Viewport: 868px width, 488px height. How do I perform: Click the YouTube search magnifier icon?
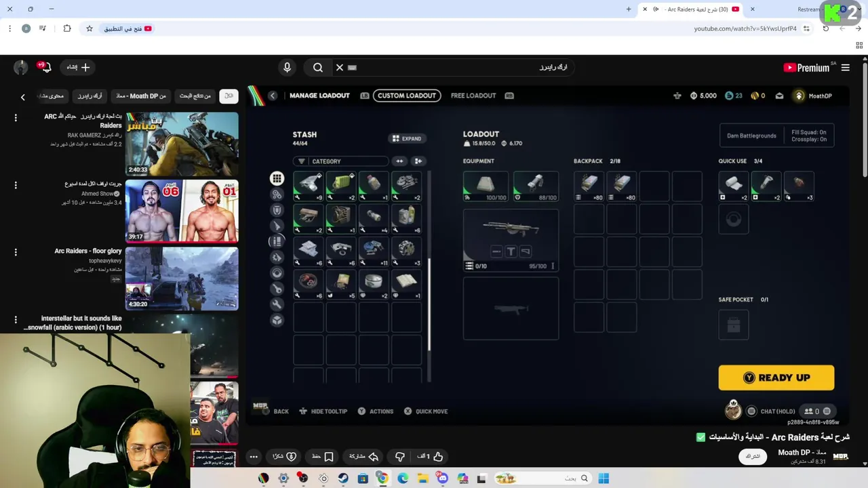318,67
